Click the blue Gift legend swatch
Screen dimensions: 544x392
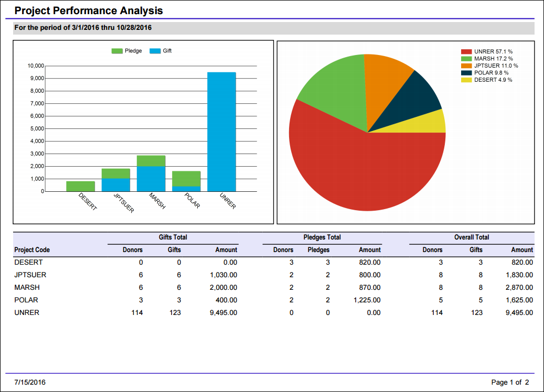click(155, 51)
